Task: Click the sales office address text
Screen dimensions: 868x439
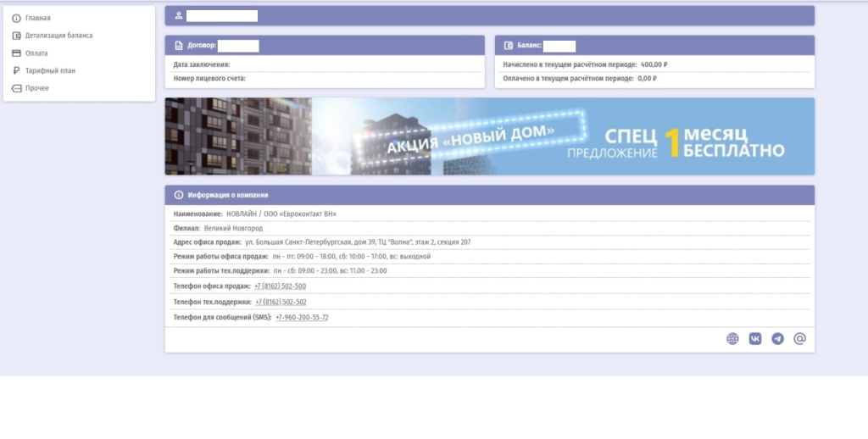Action: [358, 242]
